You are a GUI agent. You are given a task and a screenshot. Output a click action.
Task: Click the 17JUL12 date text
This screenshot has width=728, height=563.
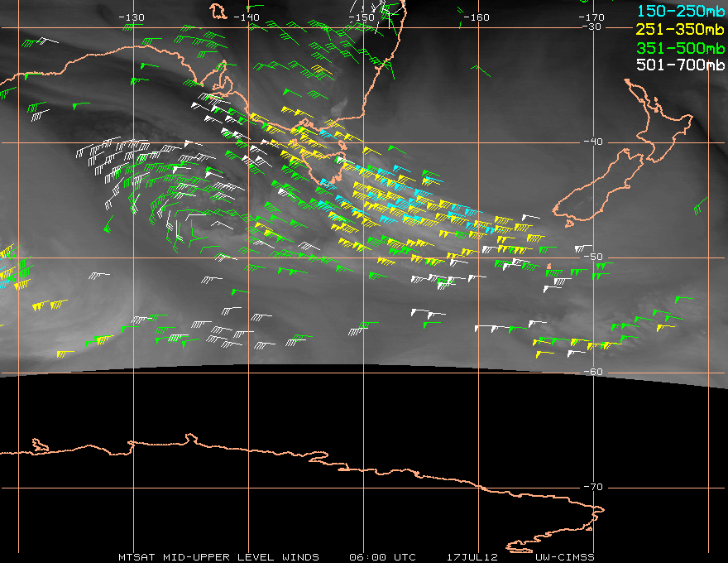(472, 557)
